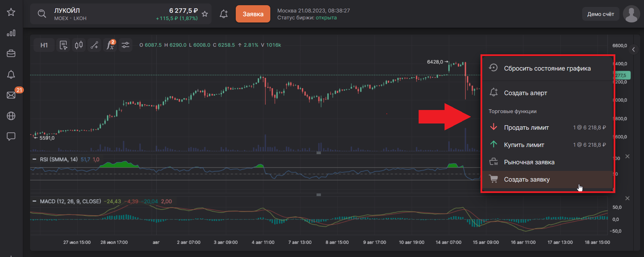The height and width of the screenshot is (257, 644).
Task: Open the chat bubble icon in sidebar
Action: [x=11, y=137]
